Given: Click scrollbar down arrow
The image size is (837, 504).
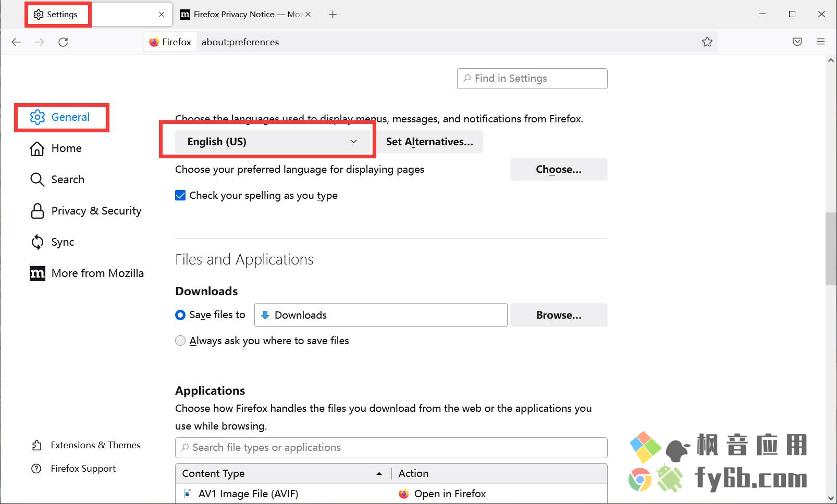Looking at the screenshot, I should (831, 498).
